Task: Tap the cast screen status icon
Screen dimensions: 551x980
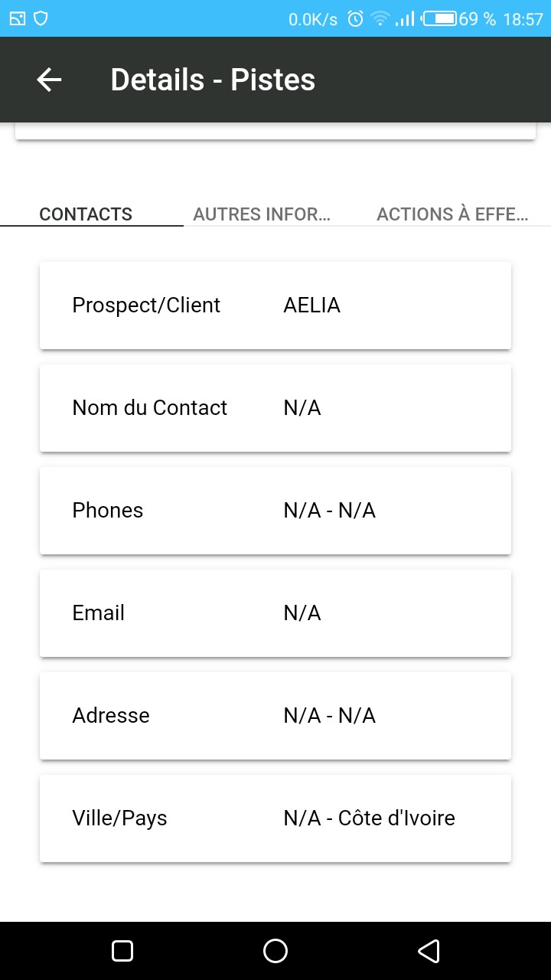Action: point(18,19)
